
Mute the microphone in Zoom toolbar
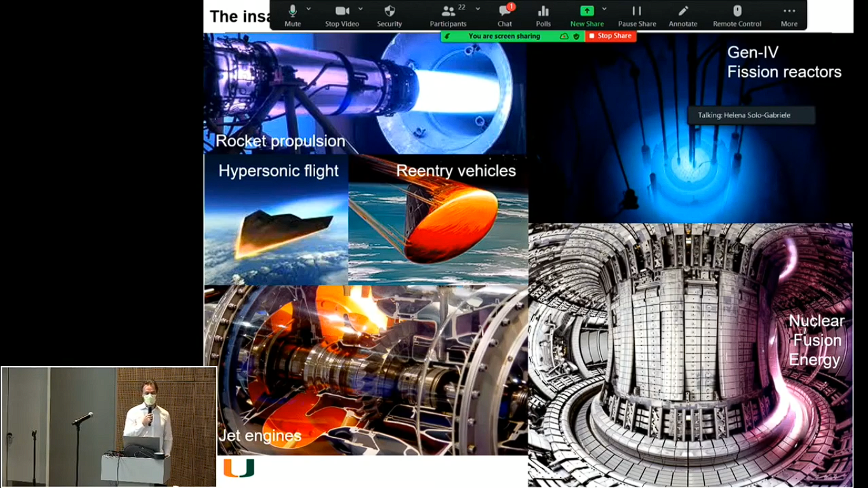pyautogui.click(x=292, y=15)
